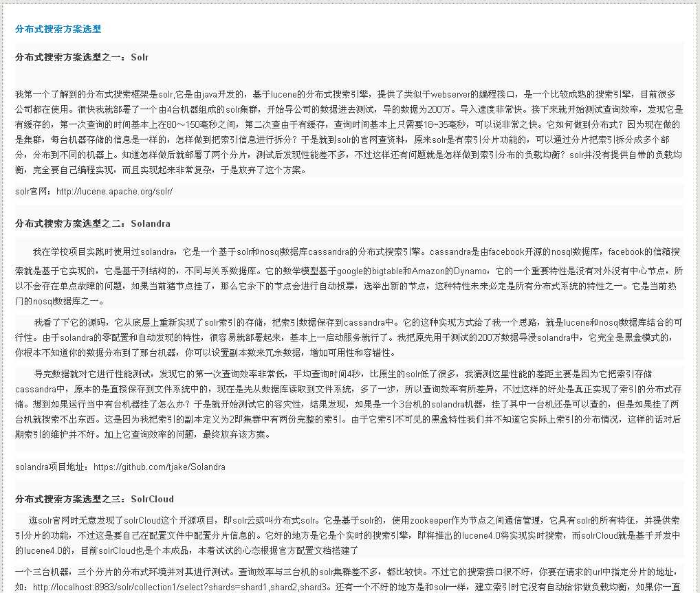The image size is (700, 593).
Task: Select heading 分布式搜索方案选型之一：Solr
Action: click(x=82, y=57)
